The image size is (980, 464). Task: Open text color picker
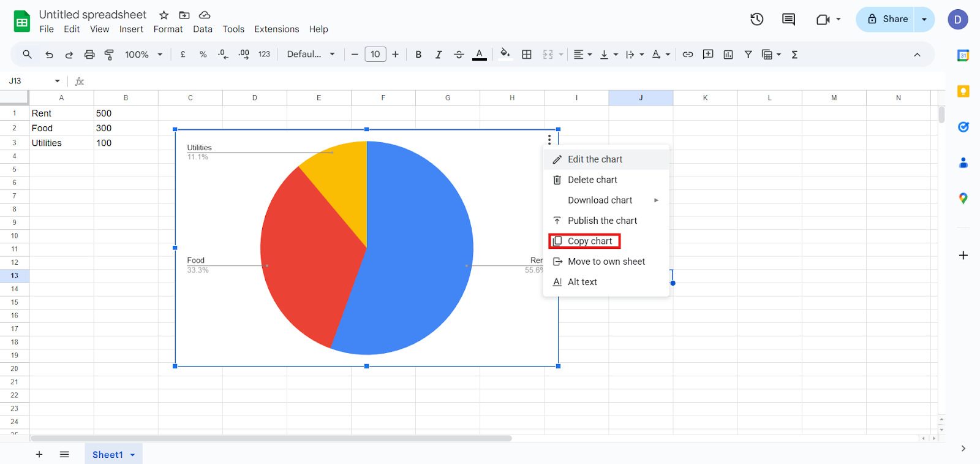pos(480,55)
